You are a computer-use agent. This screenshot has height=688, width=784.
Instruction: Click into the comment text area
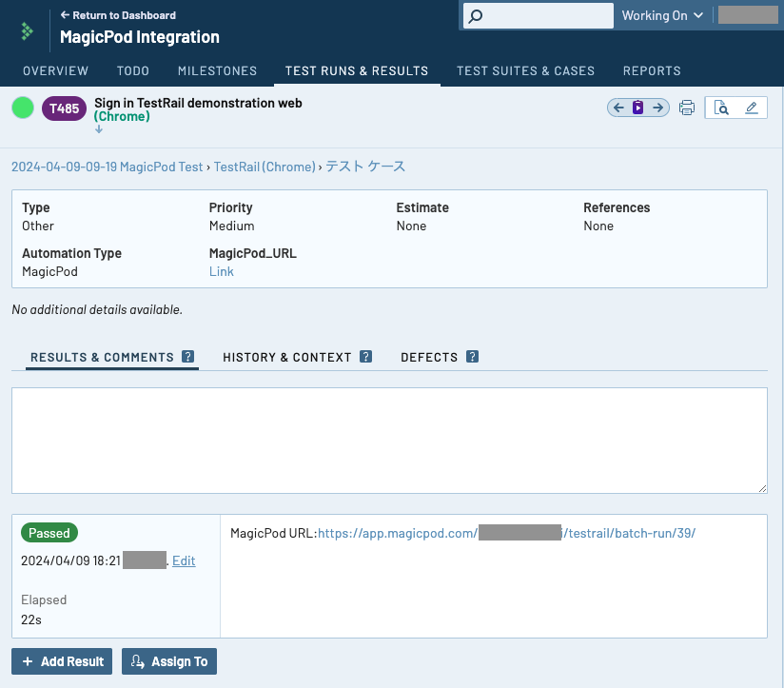pyautogui.click(x=389, y=441)
